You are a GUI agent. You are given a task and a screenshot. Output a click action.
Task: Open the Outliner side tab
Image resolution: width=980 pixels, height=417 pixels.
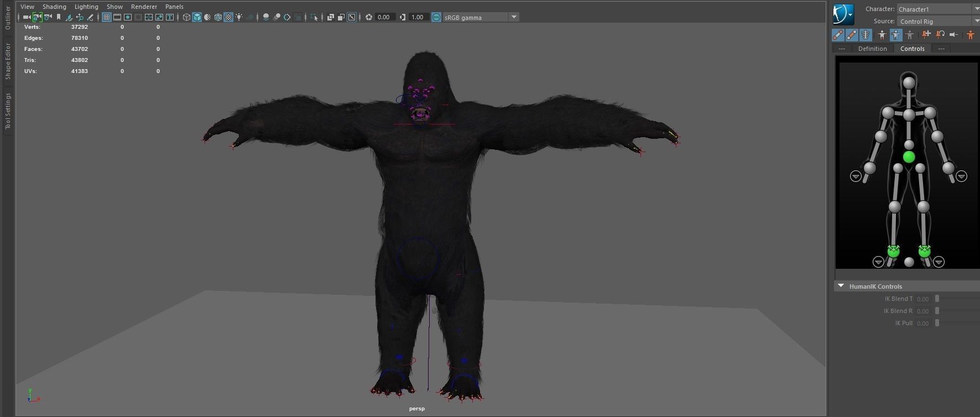[8, 18]
